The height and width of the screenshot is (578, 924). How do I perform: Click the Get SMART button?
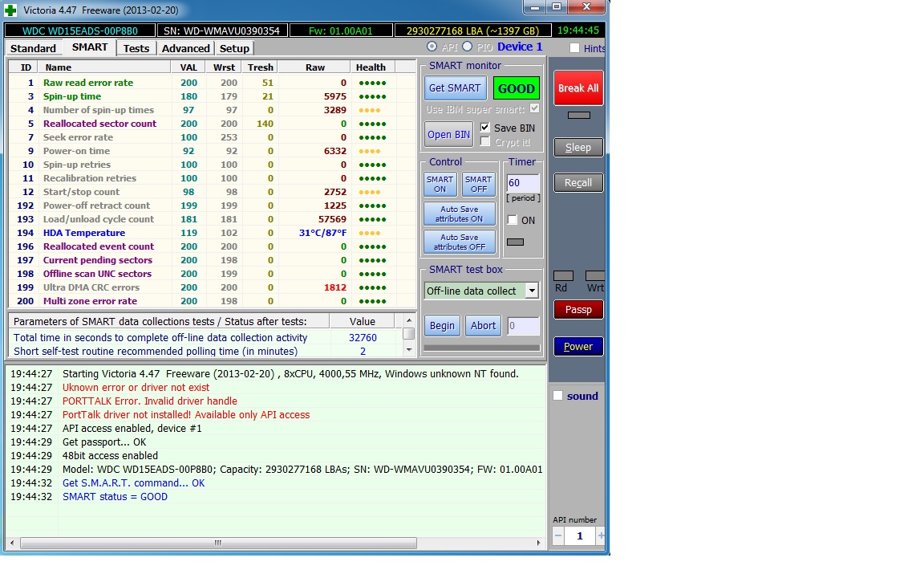(455, 88)
